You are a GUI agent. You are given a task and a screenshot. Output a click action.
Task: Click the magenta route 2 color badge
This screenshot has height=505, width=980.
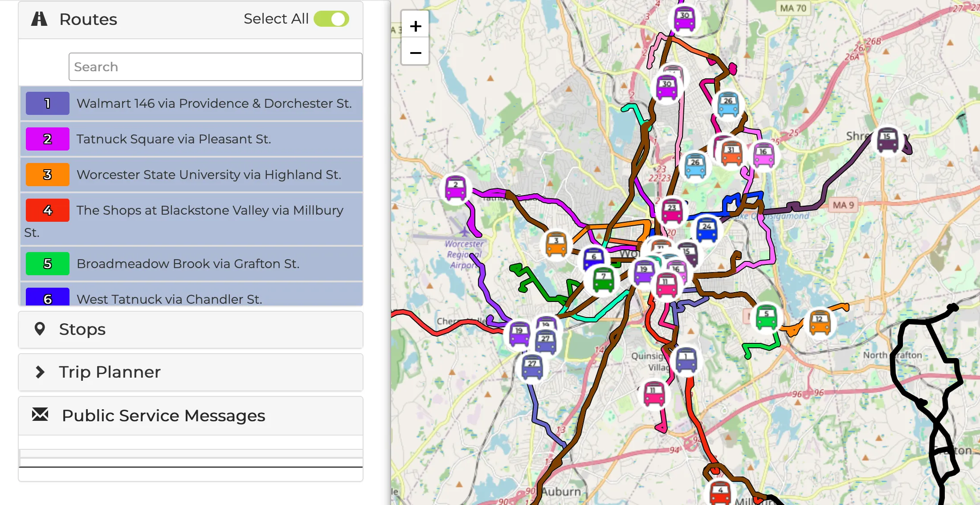48,139
